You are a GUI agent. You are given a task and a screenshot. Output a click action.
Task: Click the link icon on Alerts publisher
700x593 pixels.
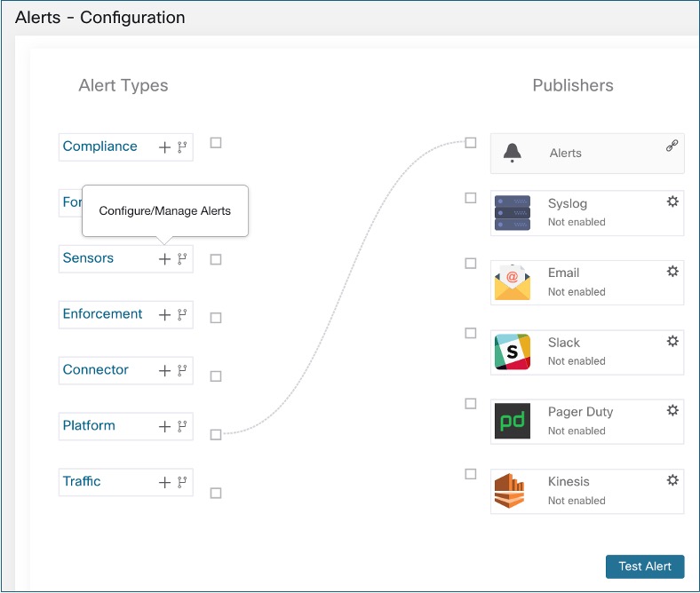coord(672,146)
